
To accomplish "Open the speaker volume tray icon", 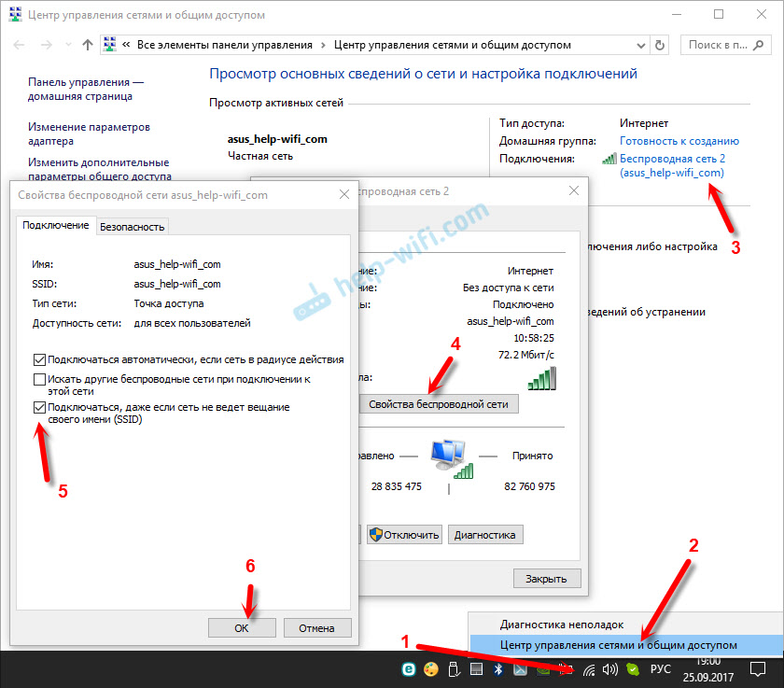I will (610, 669).
